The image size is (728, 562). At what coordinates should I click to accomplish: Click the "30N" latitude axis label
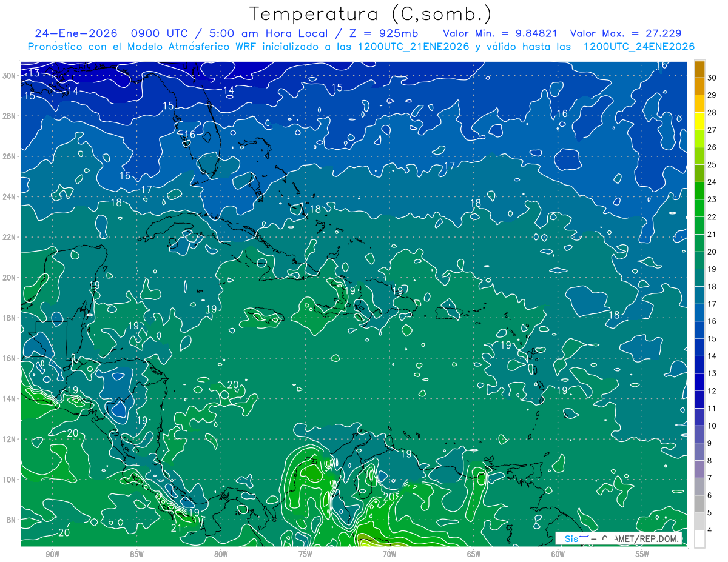pyautogui.click(x=10, y=75)
